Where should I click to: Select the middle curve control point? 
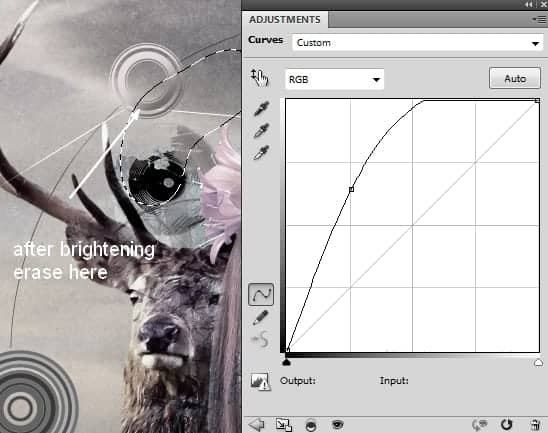pyautogui.click(x=352, y=189)
